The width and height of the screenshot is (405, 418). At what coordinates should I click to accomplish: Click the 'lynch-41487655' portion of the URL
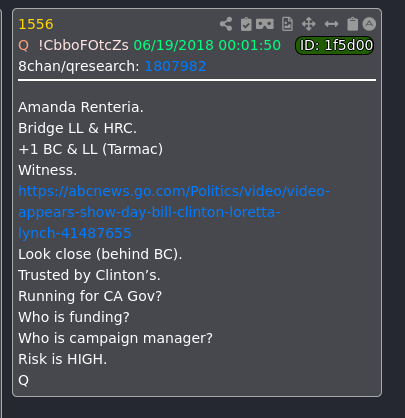[x=75, y=233]
